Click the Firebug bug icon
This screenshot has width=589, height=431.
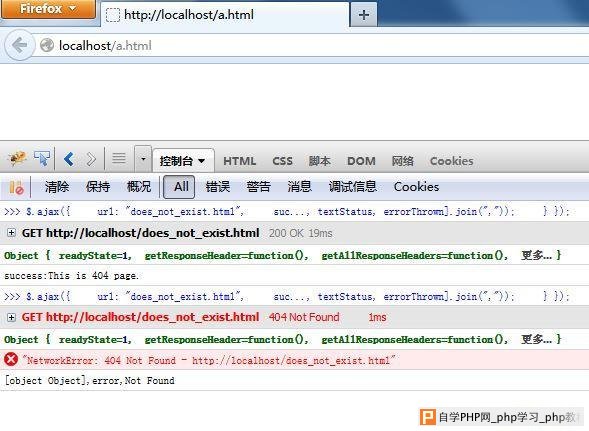(17, 159)
